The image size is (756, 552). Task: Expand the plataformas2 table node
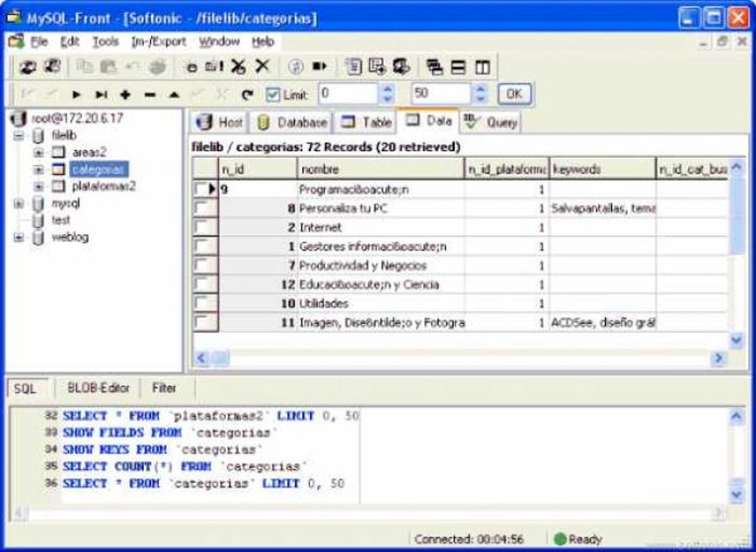pyautogui.click(x=39, y=187)
